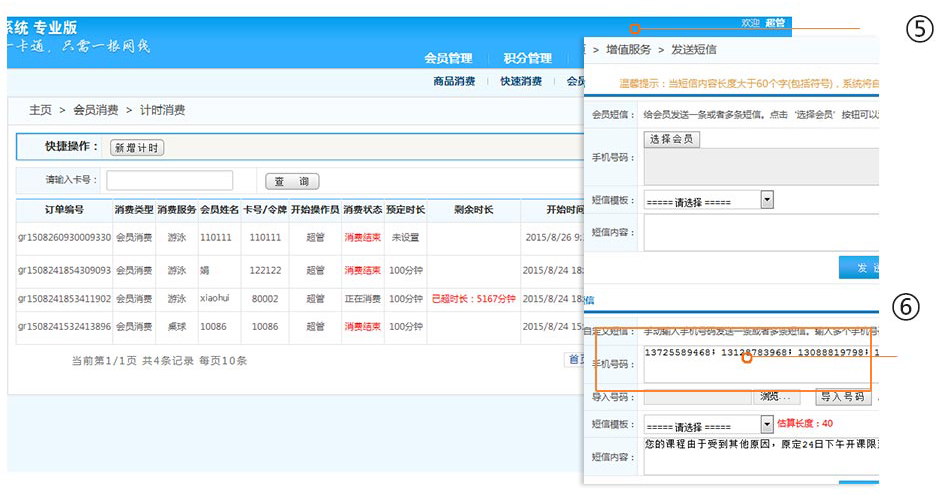
Task: Click the 导入号码 import button
Action: pos(843,397)
